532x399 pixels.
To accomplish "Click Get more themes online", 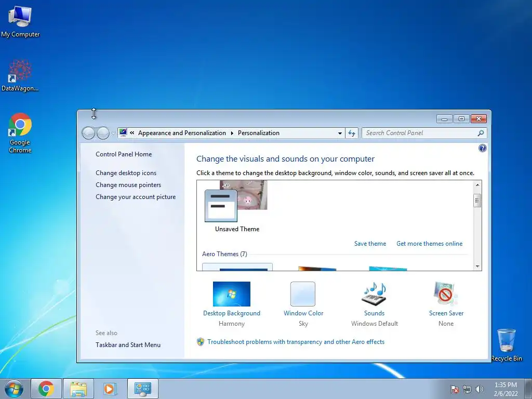I will click(x=429, y=244).
